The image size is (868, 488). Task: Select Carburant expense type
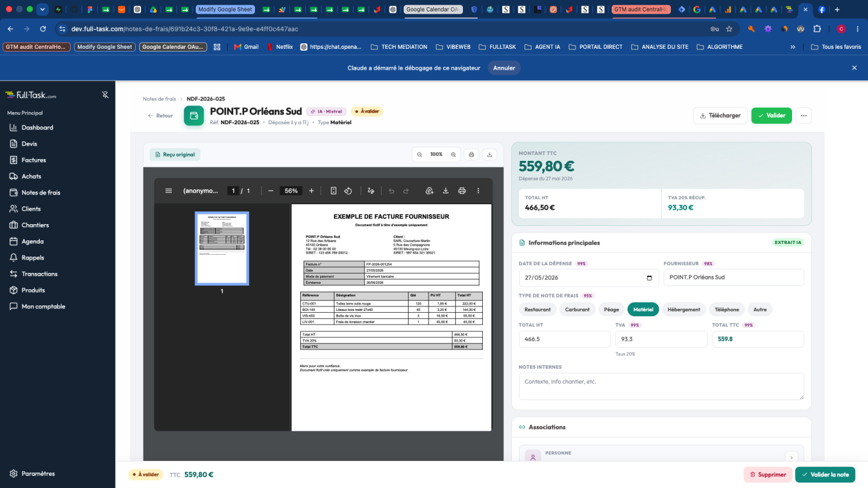(x=577, y=310)
